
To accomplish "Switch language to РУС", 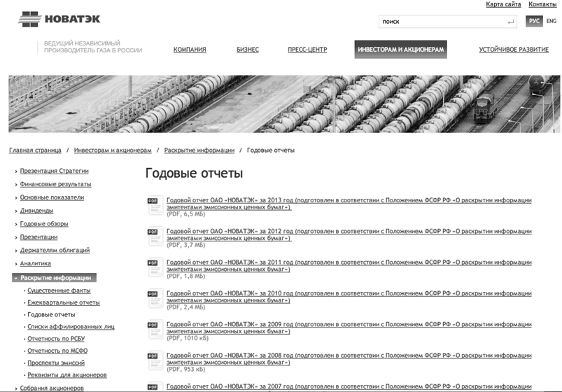I will [534, 21].
